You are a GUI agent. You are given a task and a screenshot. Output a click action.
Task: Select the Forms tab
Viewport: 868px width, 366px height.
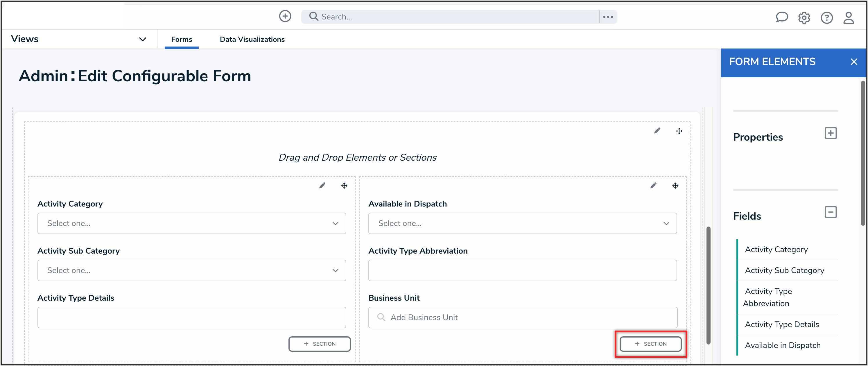[181, 40]
